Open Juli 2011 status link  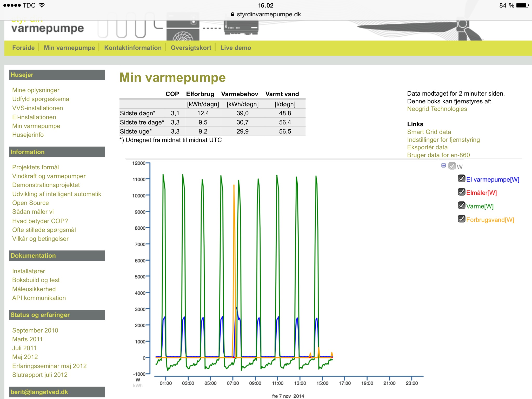[24, 348]
